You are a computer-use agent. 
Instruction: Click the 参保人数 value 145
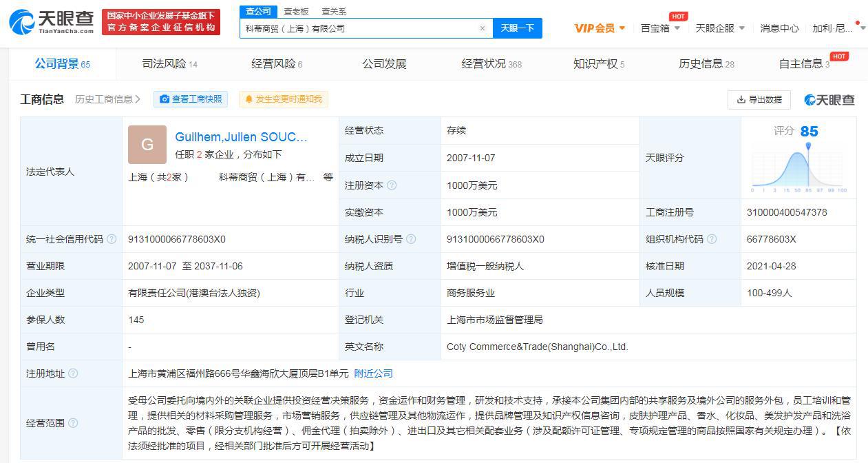[x=136, y=320]
